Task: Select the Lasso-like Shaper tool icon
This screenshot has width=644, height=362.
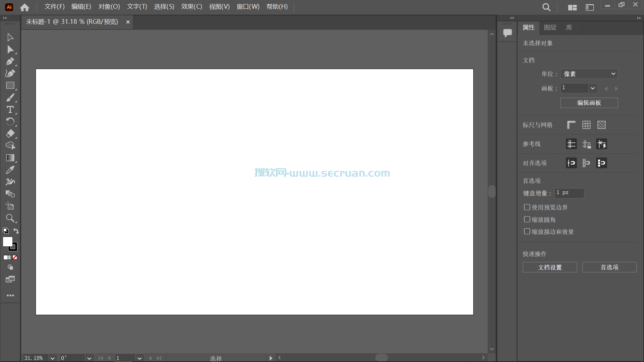Action: 10,145
